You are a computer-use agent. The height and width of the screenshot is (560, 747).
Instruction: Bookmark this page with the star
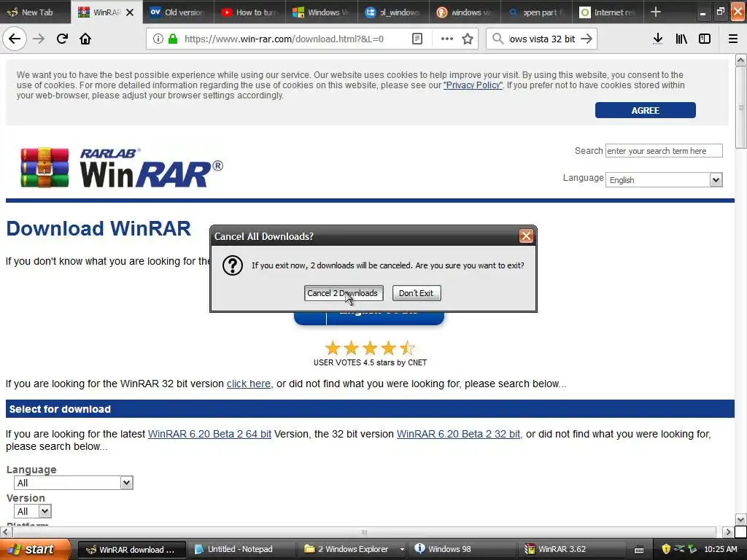(468, 39)
